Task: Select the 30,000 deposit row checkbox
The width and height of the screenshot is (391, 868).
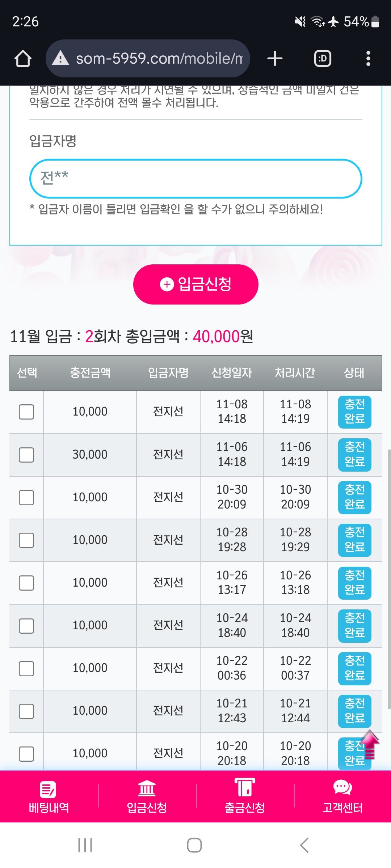Action: pos(26,455)
